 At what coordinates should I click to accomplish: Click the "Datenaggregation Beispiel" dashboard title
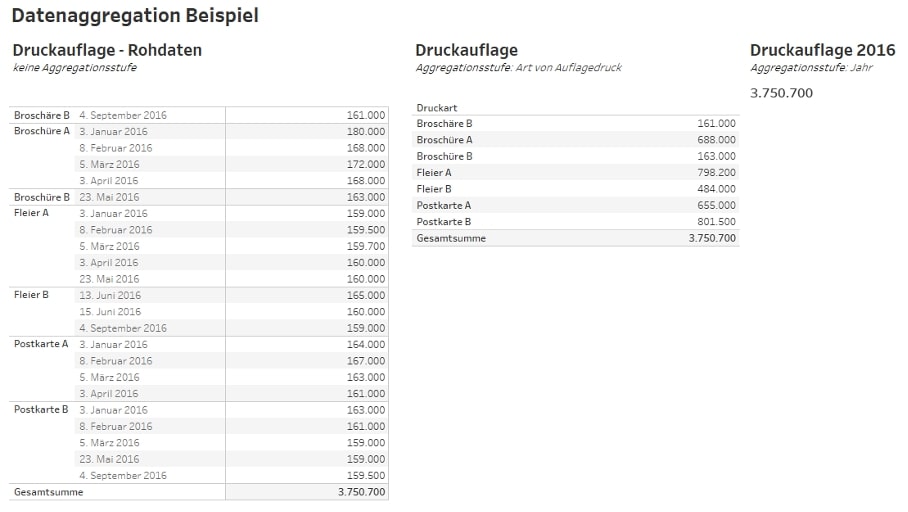tap(135, 16)
